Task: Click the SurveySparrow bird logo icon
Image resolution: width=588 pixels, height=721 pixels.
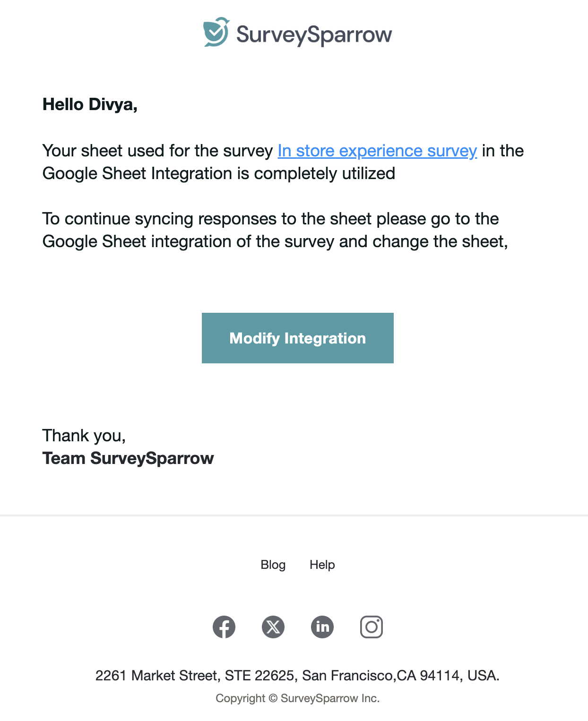Action: pyautogui.click(x=216, y=33)
